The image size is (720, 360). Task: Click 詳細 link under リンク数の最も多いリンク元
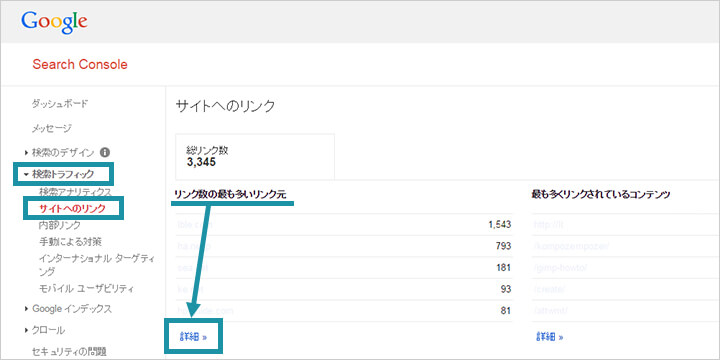click(193, 338)
